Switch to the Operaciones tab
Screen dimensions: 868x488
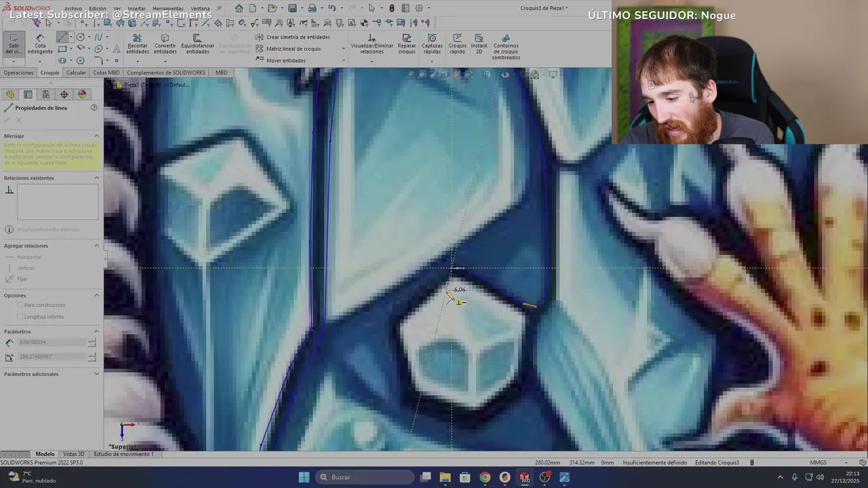[x=18, y=73]
